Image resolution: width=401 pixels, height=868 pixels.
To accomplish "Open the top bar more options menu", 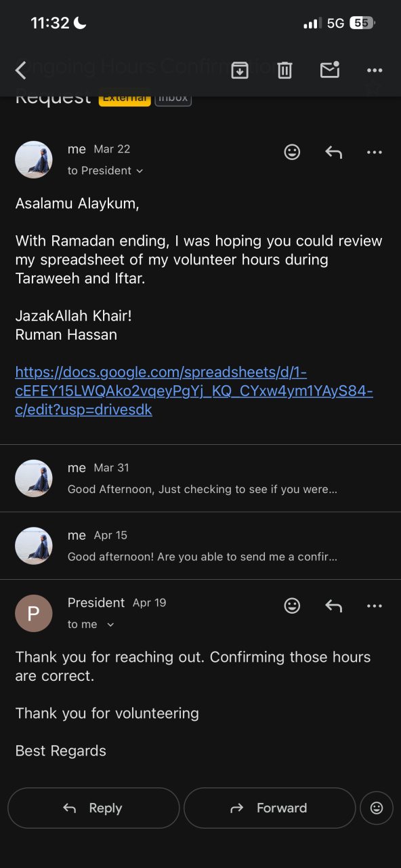I will [x=375, y=70].
